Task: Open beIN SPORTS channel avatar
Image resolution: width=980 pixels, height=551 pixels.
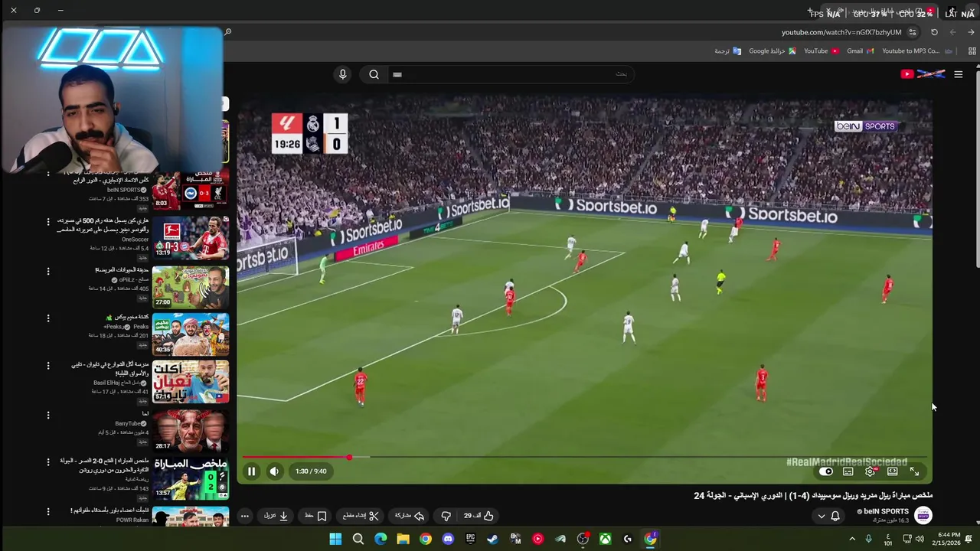Action: pyautogui.click(x=924, y=515)
